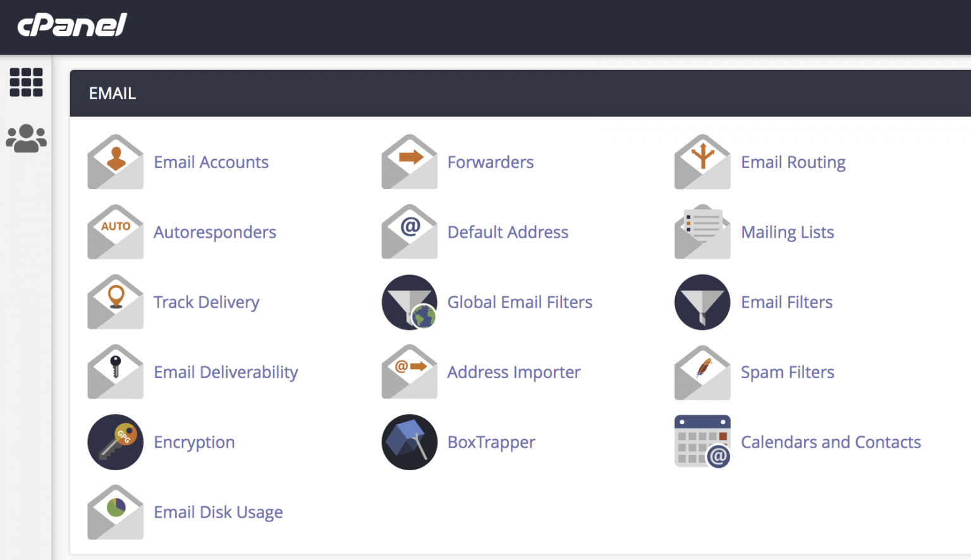This screenshot has width=971, height=560.
Task: Click the Email Deliverability key icon
Action: pyautogui.click(x=115, y=372)
